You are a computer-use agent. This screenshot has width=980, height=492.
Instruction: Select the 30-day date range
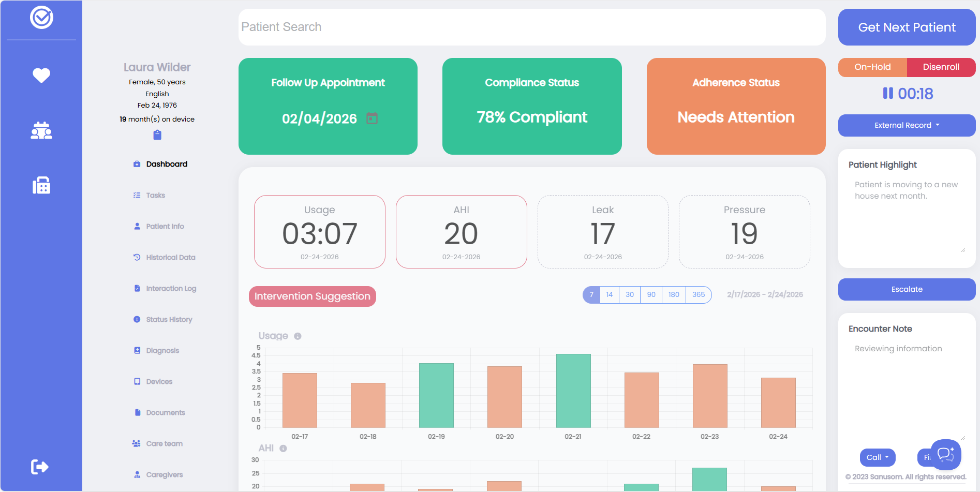[x=630, y=294]
